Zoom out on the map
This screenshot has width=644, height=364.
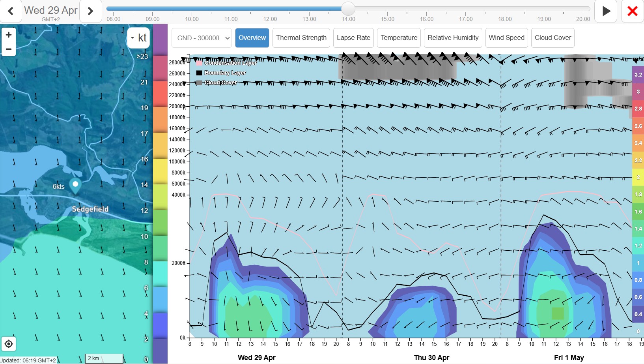point(9,49)
